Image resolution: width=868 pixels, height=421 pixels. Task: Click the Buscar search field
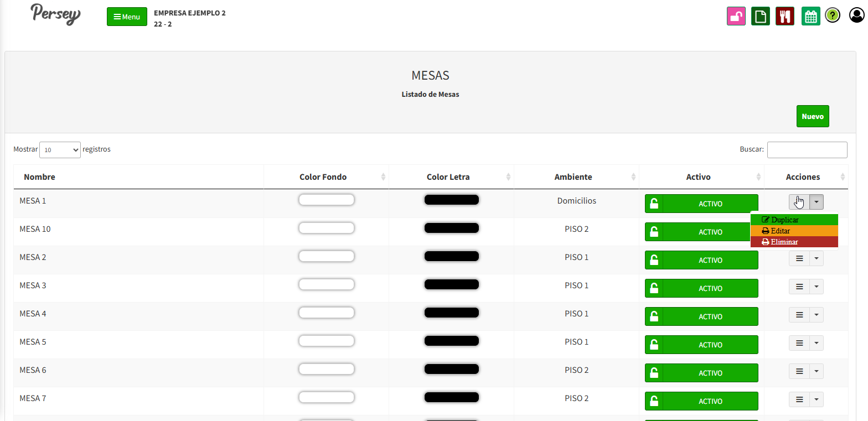click(x=807, y=150)
